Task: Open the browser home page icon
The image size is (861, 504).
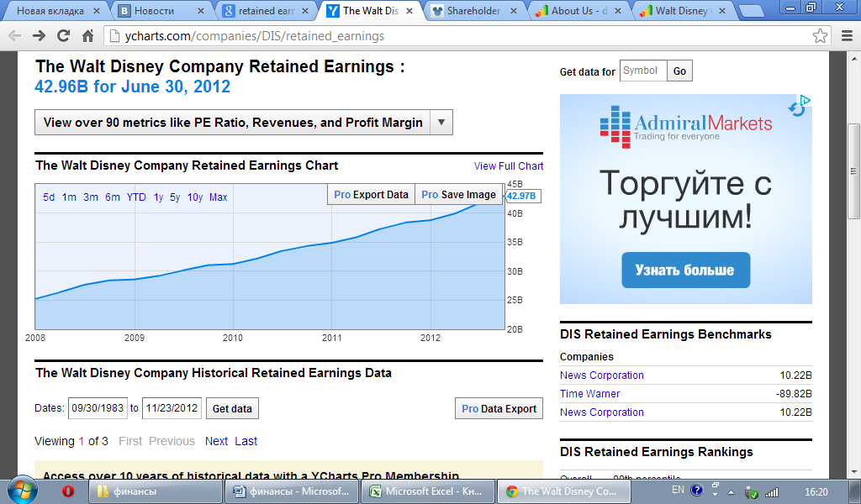Action: [x=87, y=36]
